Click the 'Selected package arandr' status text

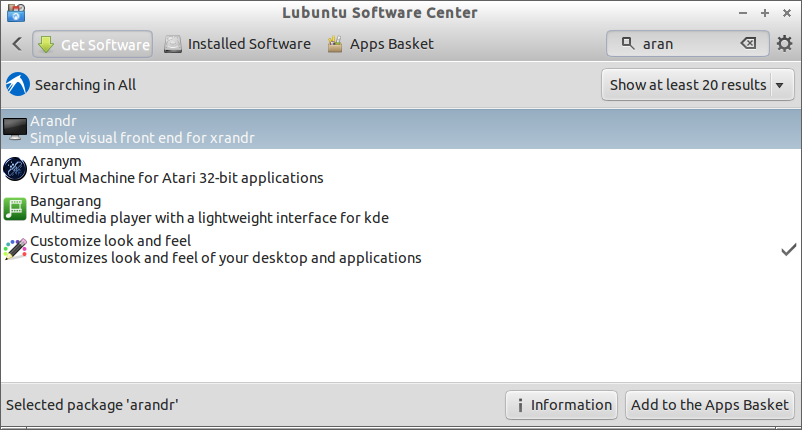pyautogui.click(x=92, y=405)
